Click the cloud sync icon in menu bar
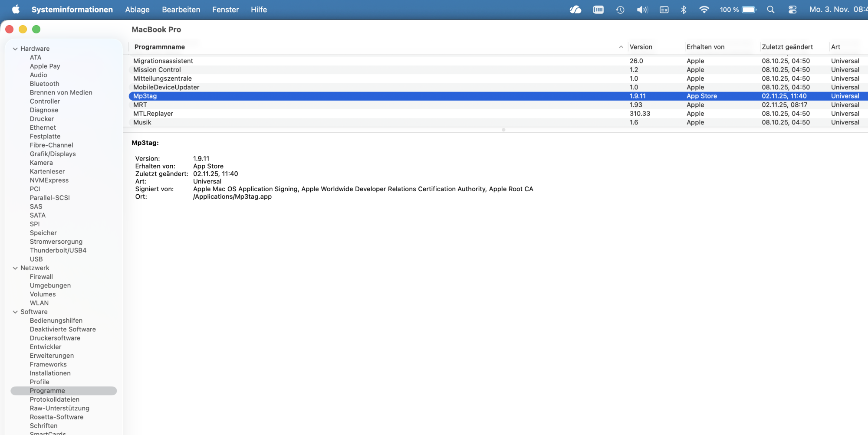The width and height of the screenshot is (868, 435). tap(575, 10)
